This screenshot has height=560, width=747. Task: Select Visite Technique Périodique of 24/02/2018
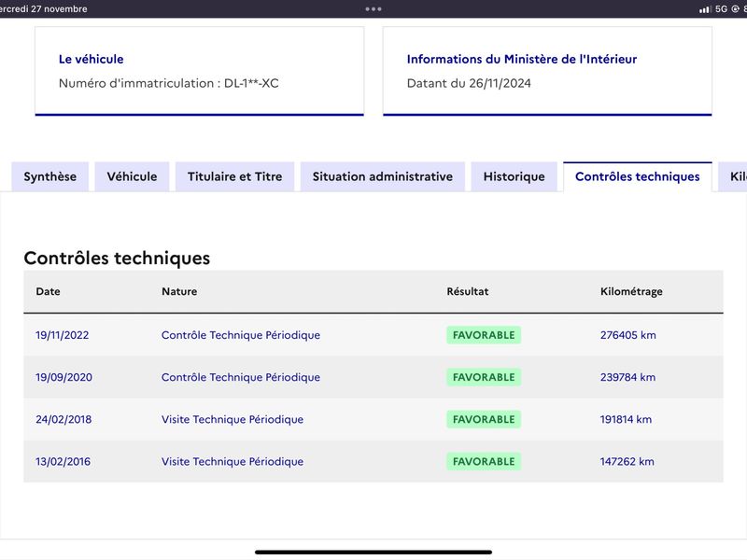(x=232, y=419)
